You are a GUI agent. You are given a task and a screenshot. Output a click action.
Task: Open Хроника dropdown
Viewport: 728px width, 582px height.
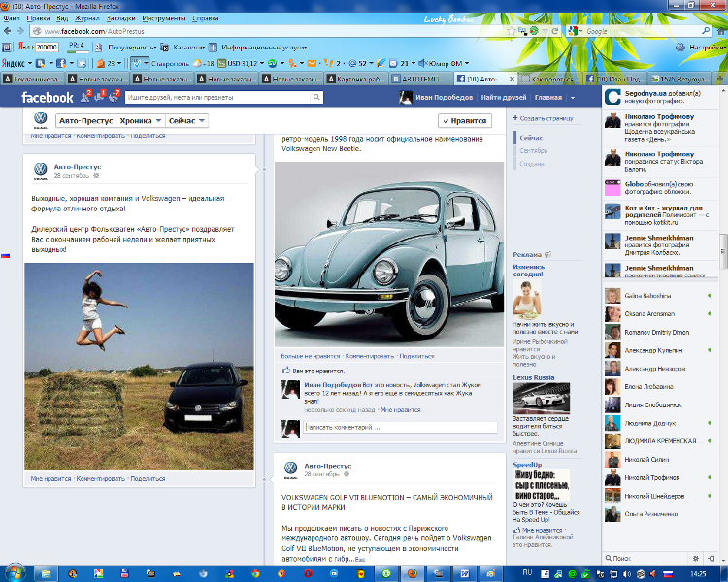coord(141,120)
